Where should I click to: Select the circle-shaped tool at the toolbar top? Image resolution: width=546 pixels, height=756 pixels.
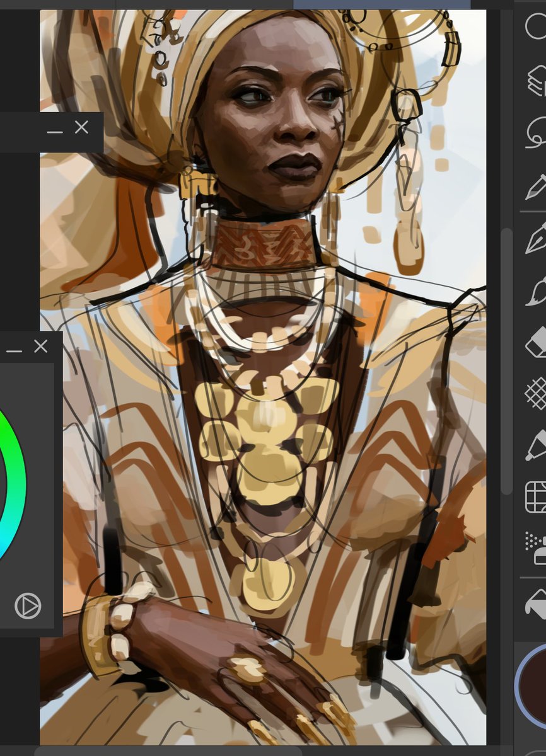pyautogui.click(x=536, y=26)
